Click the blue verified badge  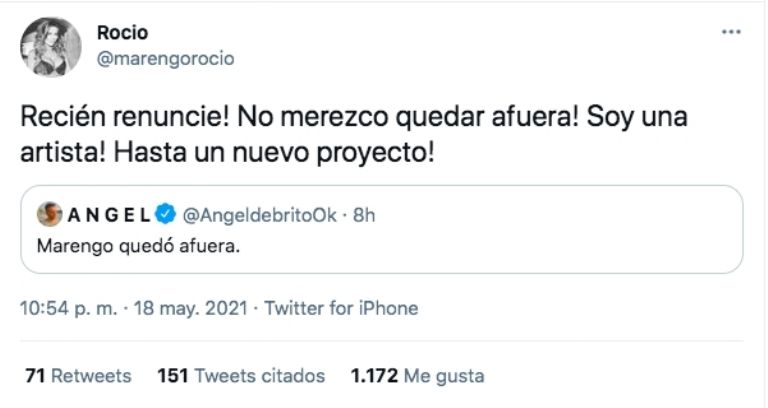pos(168,214)
